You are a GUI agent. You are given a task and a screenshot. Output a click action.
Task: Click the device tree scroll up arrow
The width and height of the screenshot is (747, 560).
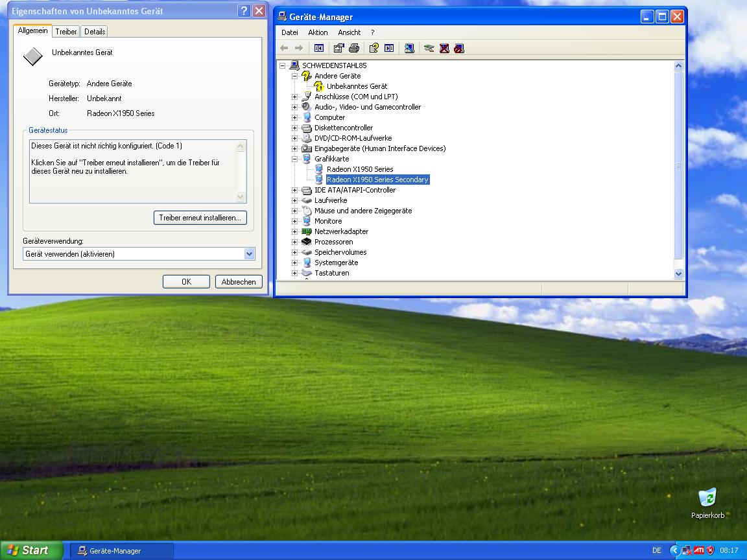679,65
